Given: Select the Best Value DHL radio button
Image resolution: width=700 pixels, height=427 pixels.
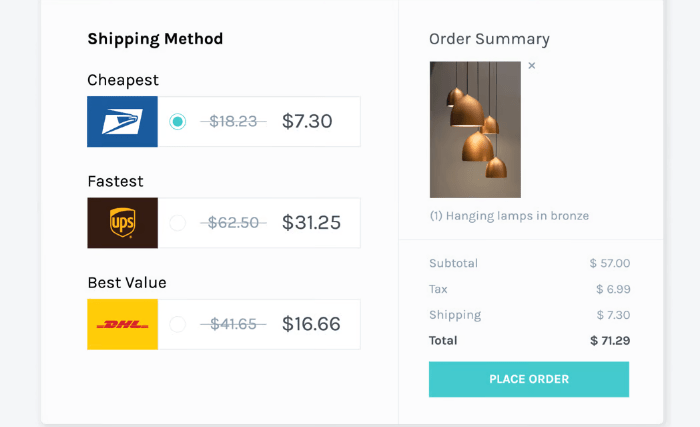Looking at the screenshot, I should [x=178, y=324].
